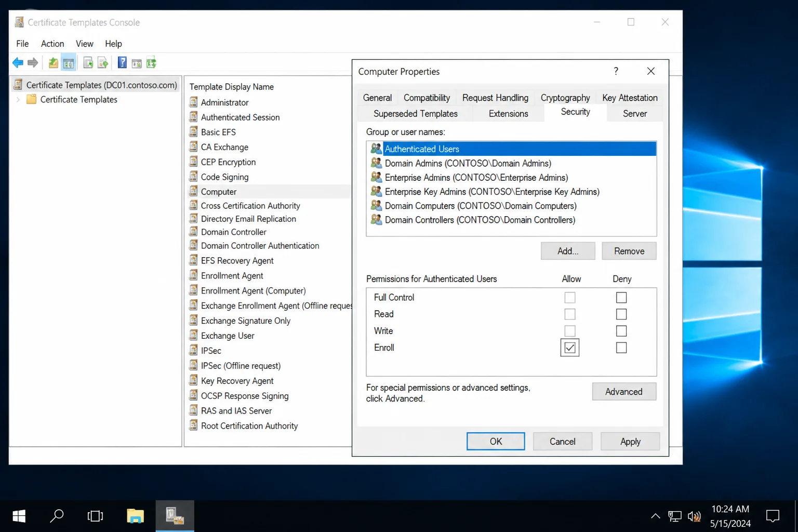Switch to the Superseded Templates tab

(416, 113)
